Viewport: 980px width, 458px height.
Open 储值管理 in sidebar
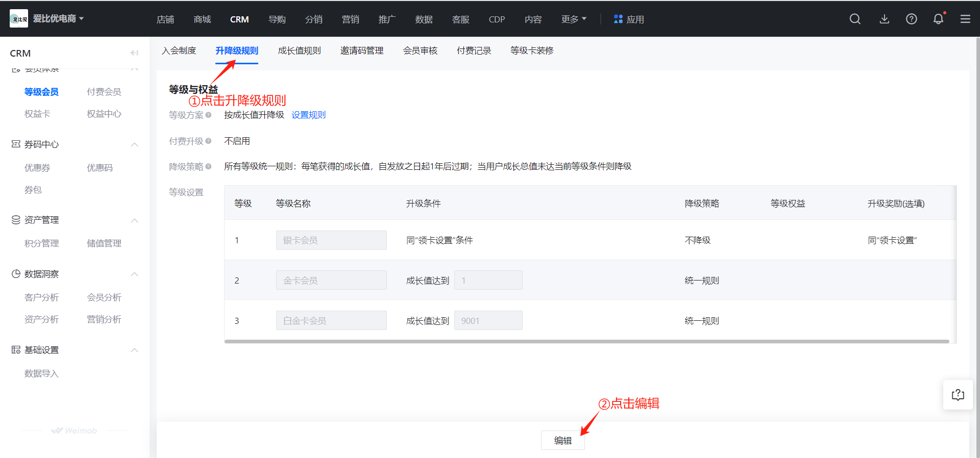104,243
